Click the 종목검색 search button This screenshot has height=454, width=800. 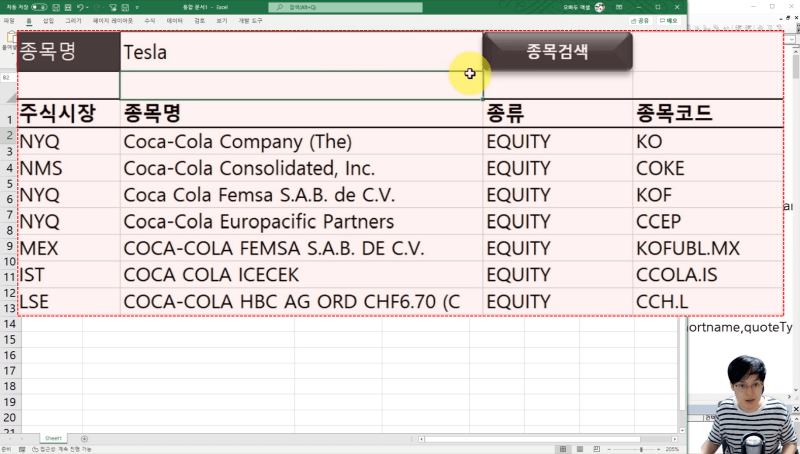click(x=557, y=51)
